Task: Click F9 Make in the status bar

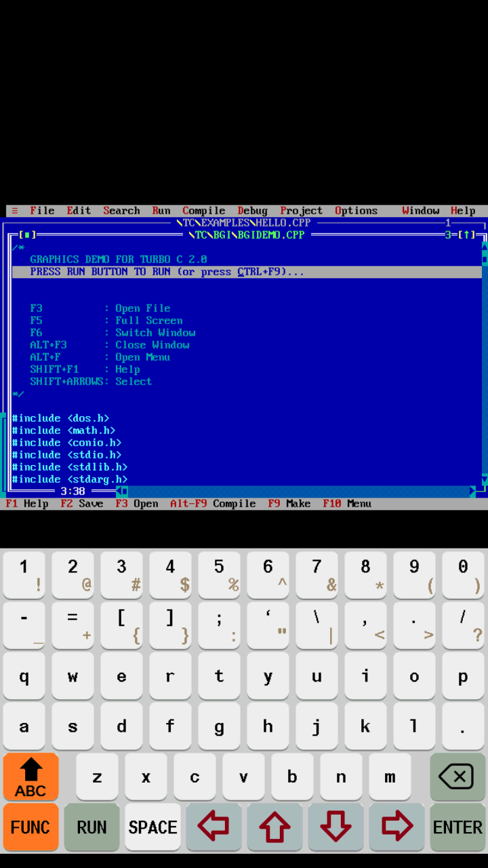Action: [x=289, y=504]
